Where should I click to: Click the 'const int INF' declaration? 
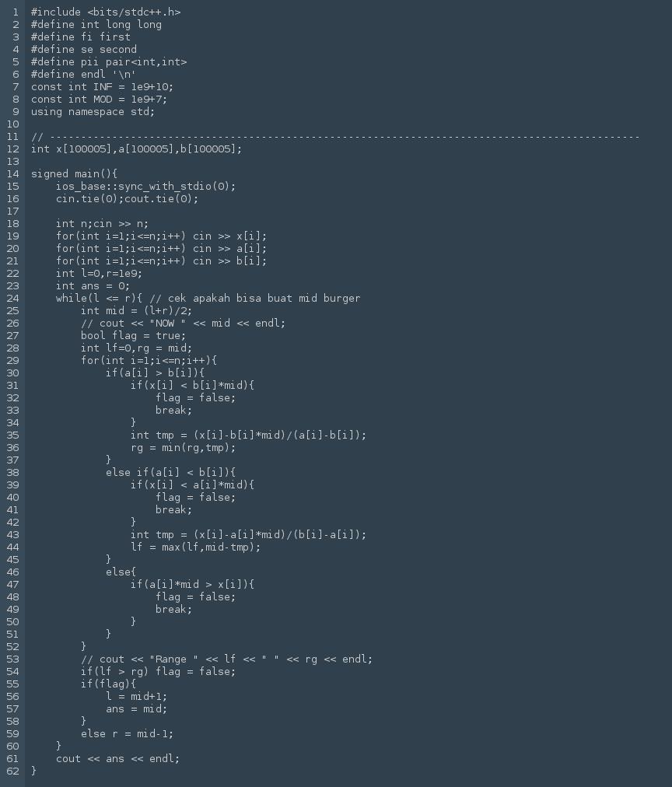[102, 87]
